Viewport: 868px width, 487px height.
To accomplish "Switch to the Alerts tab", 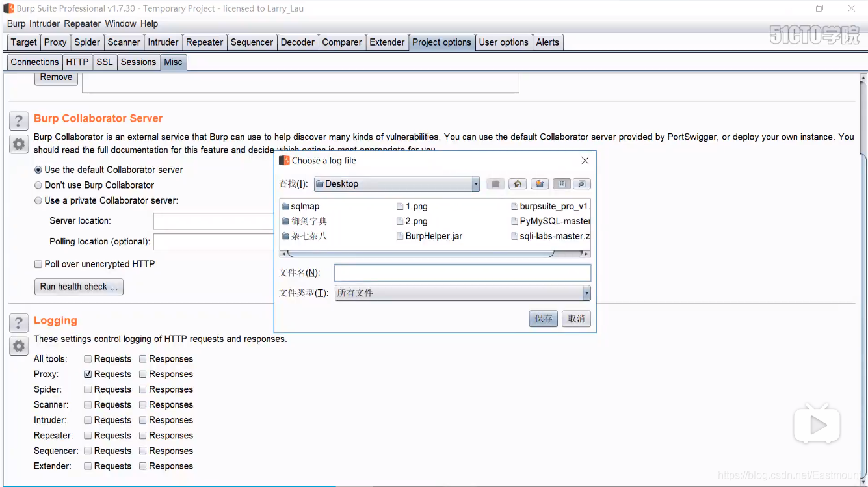I will click(x=547, y=42).
